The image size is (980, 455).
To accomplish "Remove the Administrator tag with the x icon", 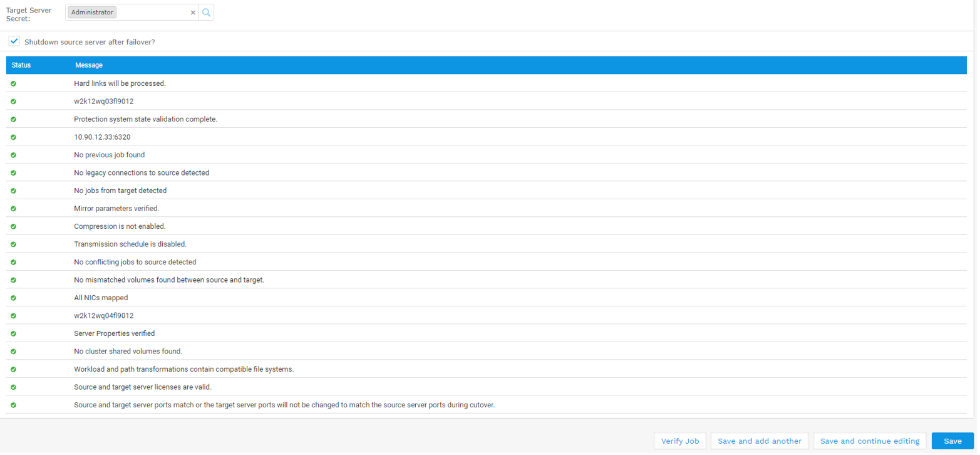I will pyautogui.click(x=193, y=13).
